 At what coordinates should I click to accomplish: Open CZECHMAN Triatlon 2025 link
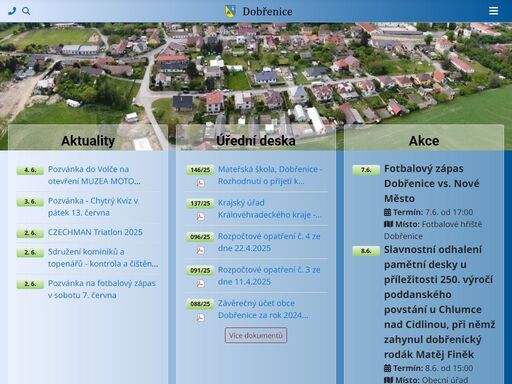click(95, 232)
